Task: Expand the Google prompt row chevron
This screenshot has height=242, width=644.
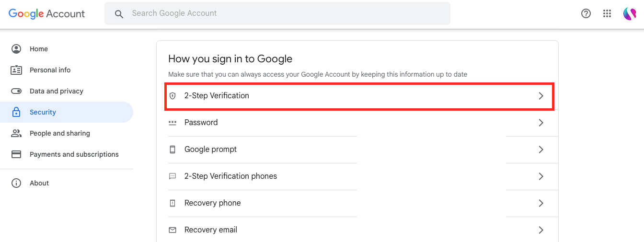Action: coord(541,150)
